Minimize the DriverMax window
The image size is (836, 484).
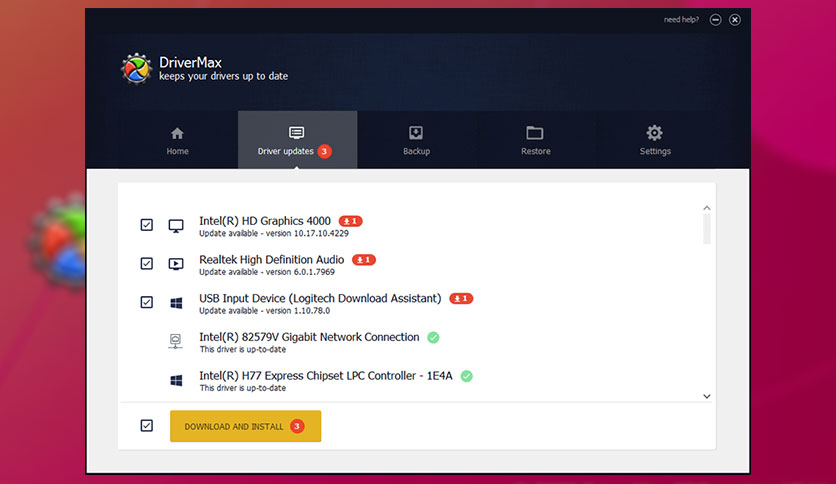click(x=716, y=20)
